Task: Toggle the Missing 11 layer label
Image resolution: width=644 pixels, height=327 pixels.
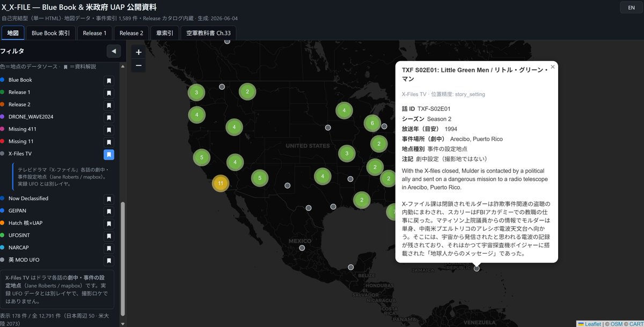Action: coord(21,142)
